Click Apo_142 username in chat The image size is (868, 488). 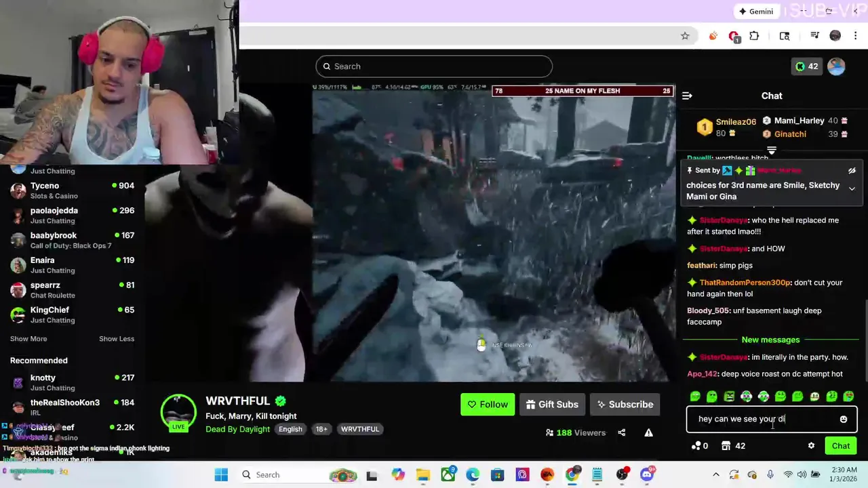coord(702,374)
